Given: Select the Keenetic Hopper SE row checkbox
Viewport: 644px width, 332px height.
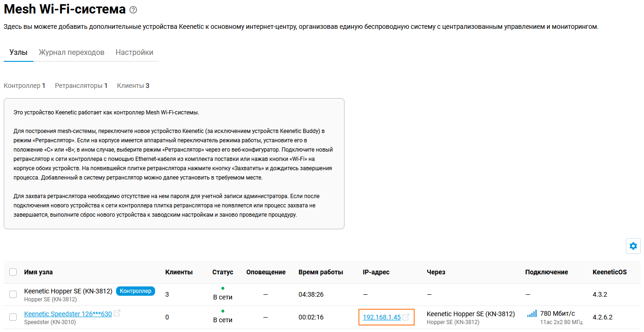Looking at the screenshot, I should [13, 294].
